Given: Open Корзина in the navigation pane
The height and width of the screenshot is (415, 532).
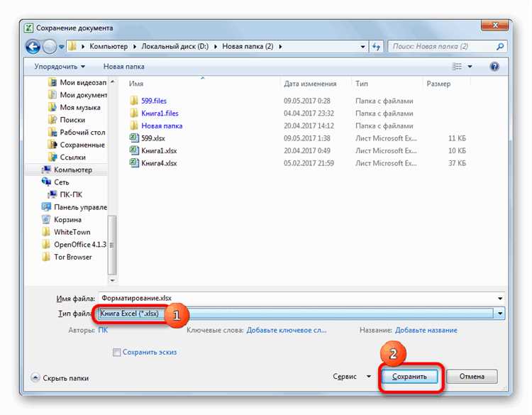Looking at the screenshot, I should click(x=62, y=219).
